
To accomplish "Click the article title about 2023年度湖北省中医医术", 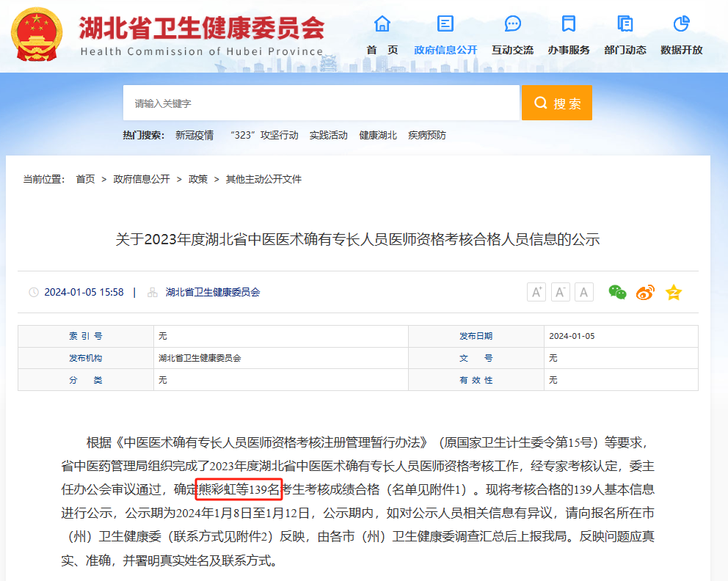I will 357,239.
